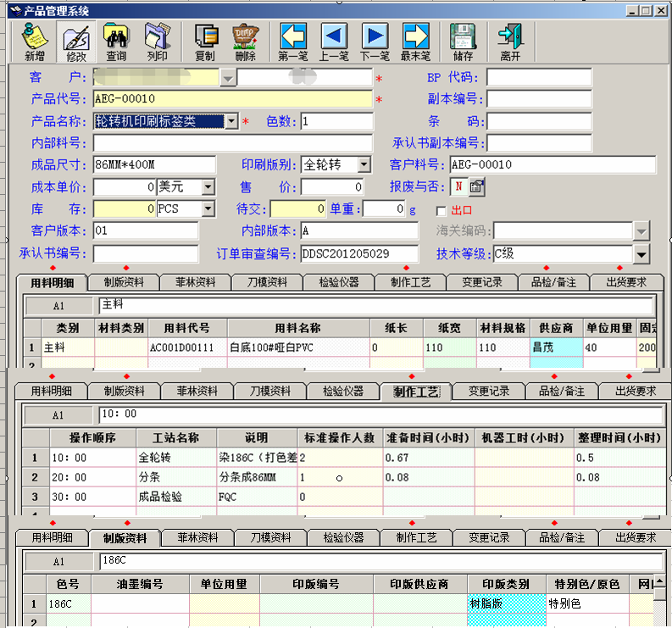The height and width of the screenshot is (628, 672).
Task: Delete the record using the 删除 icon
Action: (x=245, y=42)
